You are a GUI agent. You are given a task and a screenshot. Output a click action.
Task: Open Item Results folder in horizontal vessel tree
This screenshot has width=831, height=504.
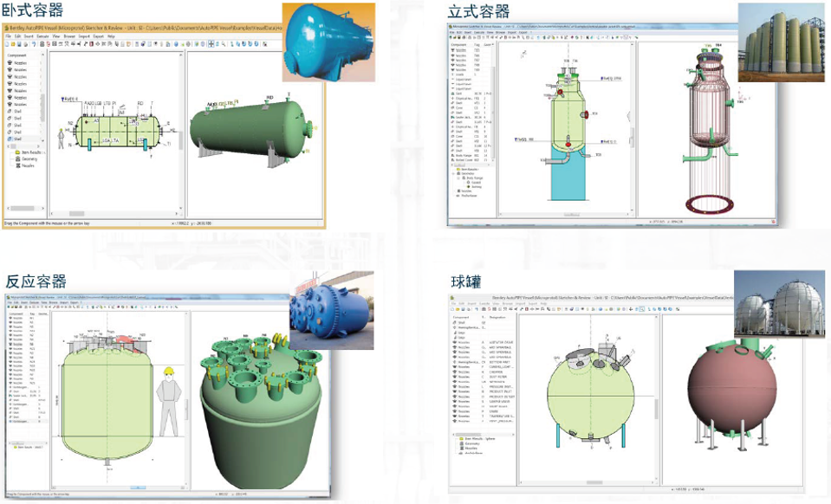tap(27, 152)
